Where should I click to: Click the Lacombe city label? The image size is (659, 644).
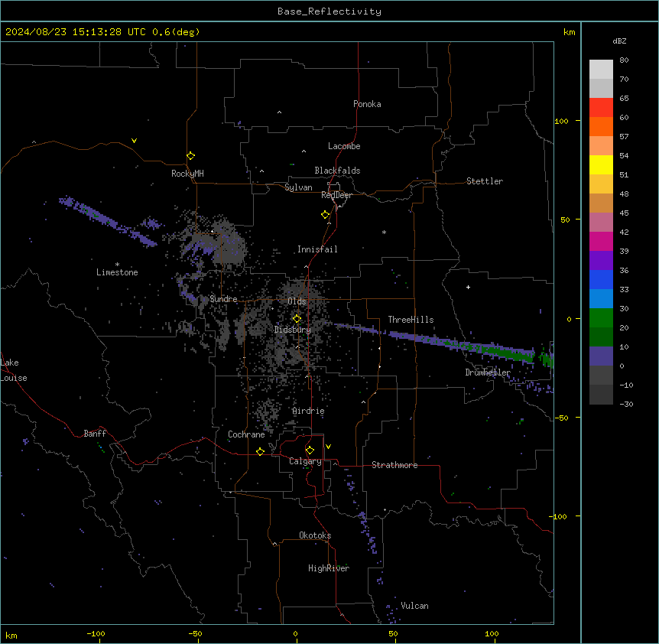[x=344, y=146]
